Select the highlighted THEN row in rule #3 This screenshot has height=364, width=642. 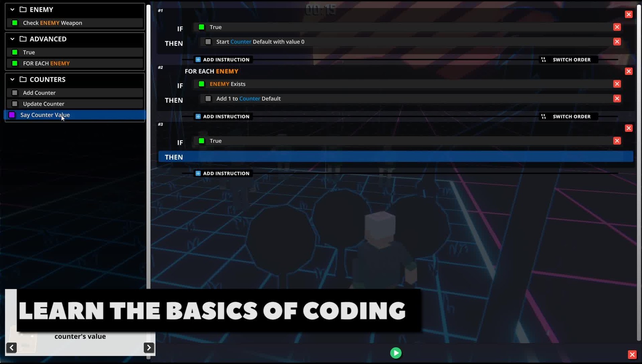tap(395, 157)
